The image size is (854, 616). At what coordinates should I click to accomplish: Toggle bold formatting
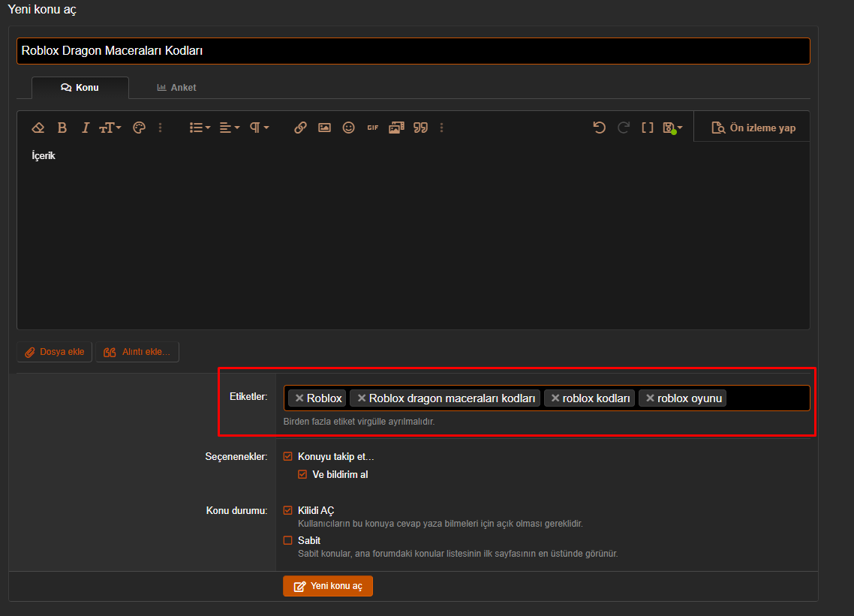coord(62,128)
